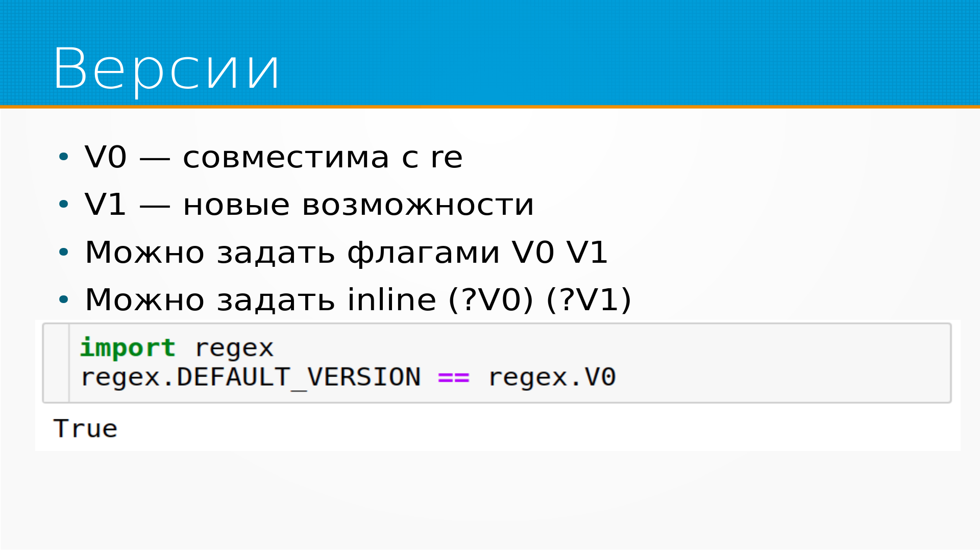Screen dimensions: 980x551
Task: Click the "V0" label in the first bullet
Action: pyautogui.click(x=106, y=157)
